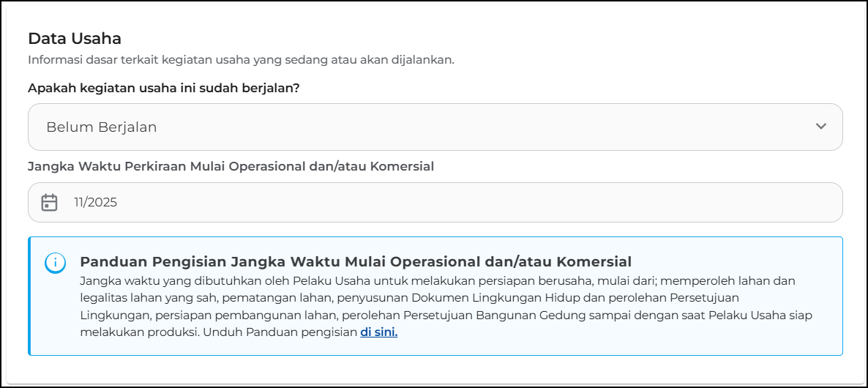Select the "Belum Berjalan" value text
868x388 pixels.
101,127
